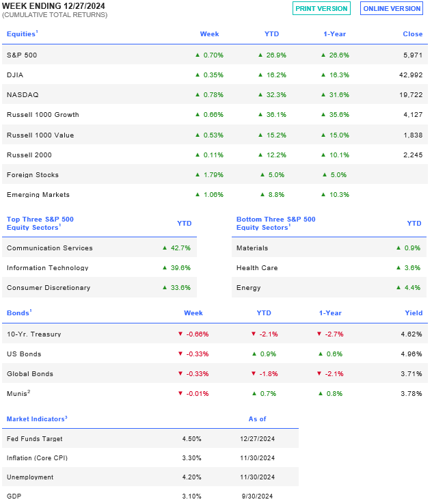Select the Inflation (Core CPI) label

click(38, 458)
